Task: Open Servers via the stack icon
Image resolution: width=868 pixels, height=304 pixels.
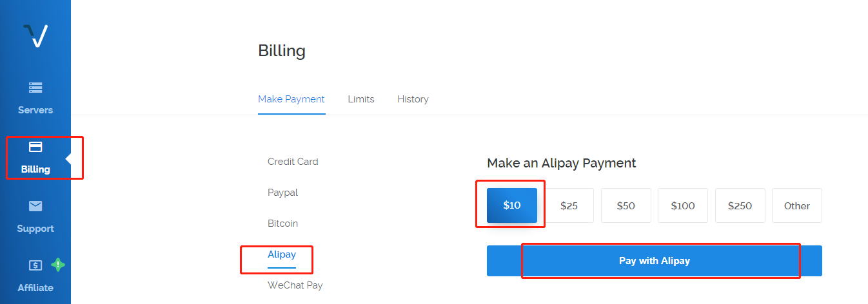Action: click(x=35, y=87)
